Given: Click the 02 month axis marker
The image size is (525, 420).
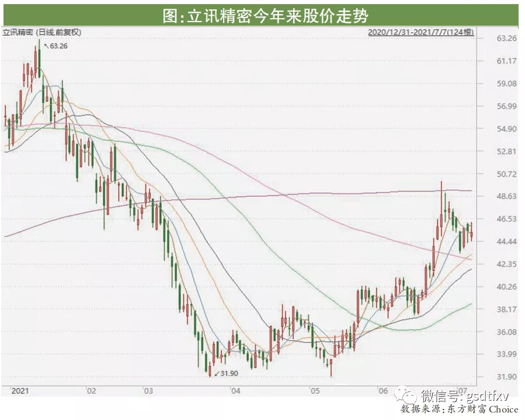Looking at the screenshot, I should click(x=92, y=391).
